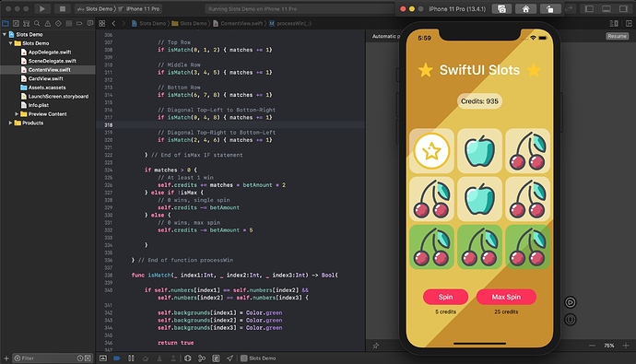Select Assets.xcassets in the navigator
Screen dimensions: 636x364
click(47, 88)
